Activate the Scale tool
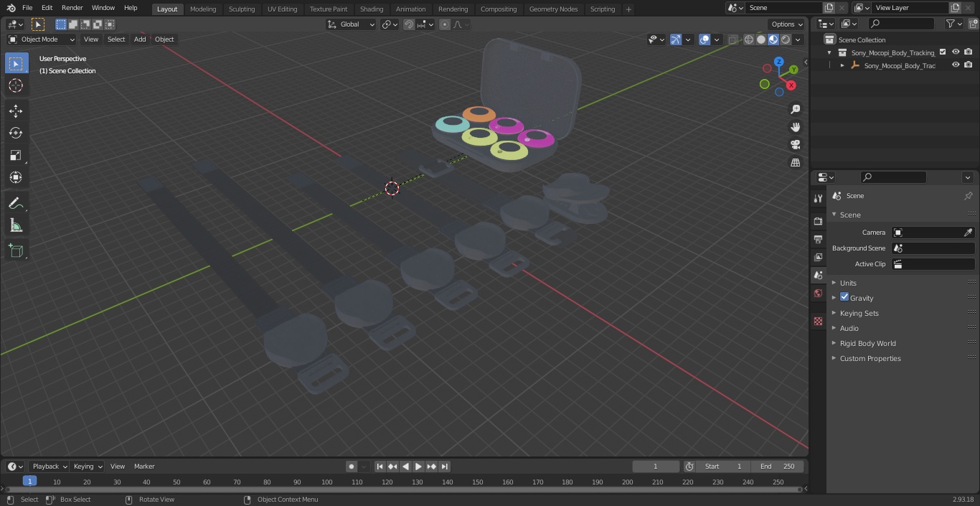Screen dimensions: 980x506 coord(16,155)
